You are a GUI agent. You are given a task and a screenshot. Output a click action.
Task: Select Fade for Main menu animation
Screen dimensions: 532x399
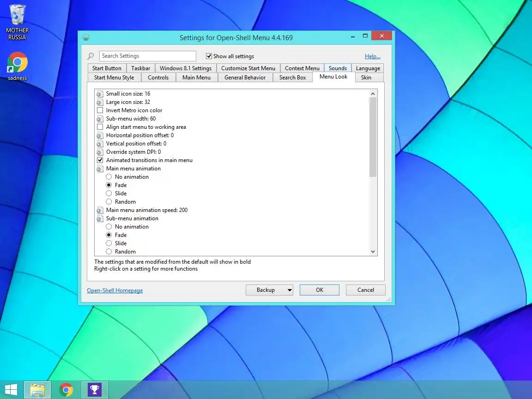click(x=109, y=185)
